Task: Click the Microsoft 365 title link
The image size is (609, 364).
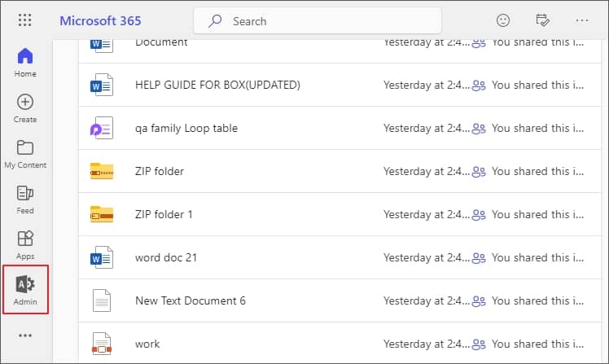Action: click(x=100, y=20)
